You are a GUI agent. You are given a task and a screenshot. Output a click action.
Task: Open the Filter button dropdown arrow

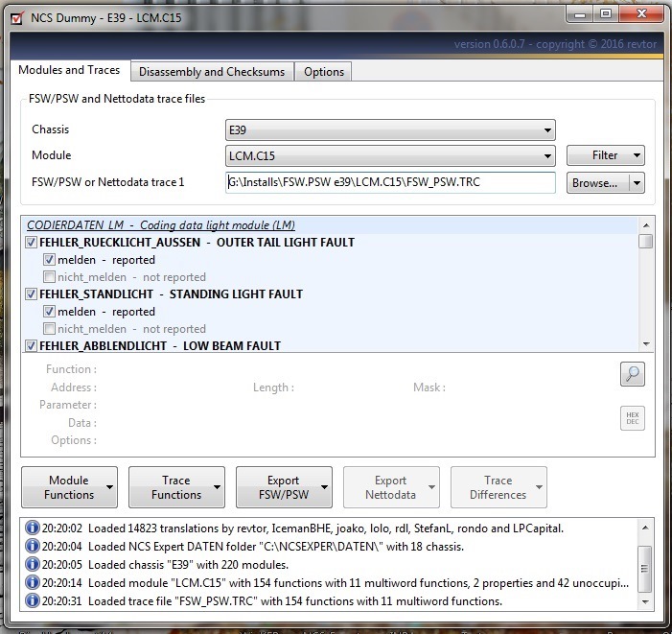[x=637, y=155]
